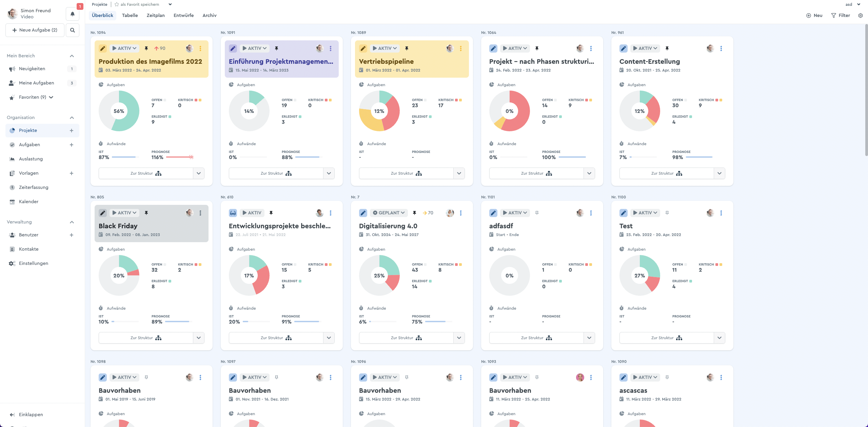Click edit pencil on Vertriebspipeline card
The height and width of the screenshot is (427, 868).
click(x=363, y=48)
